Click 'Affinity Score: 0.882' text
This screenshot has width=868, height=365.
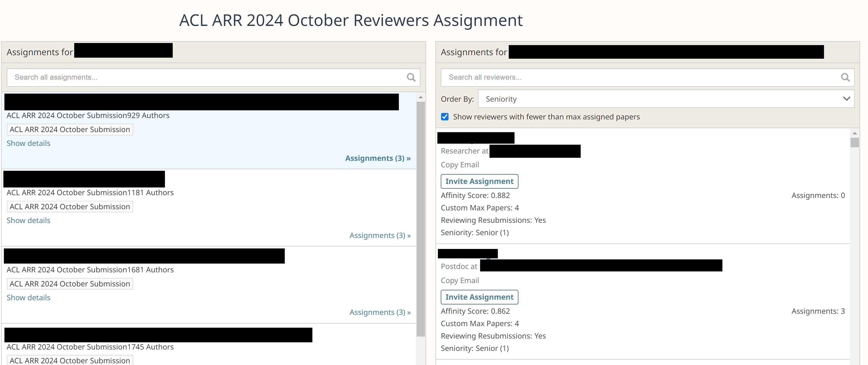475,195
